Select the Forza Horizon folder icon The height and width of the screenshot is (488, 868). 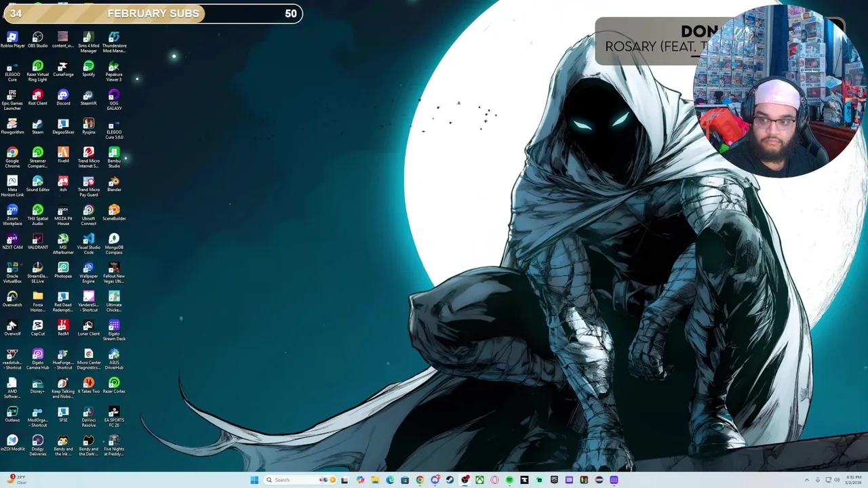point(38,302)
